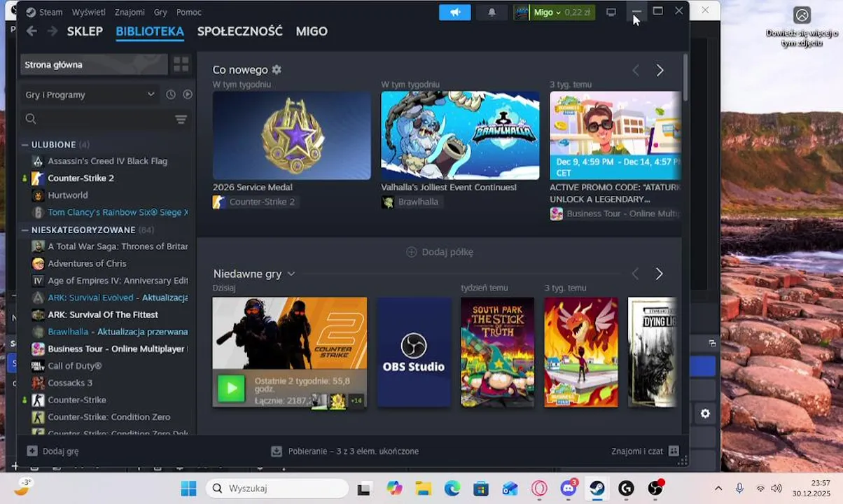The width and height of the screenshot is (843, 504).
Task: Open Wyświetl menu
Action: tap(88, 12)
